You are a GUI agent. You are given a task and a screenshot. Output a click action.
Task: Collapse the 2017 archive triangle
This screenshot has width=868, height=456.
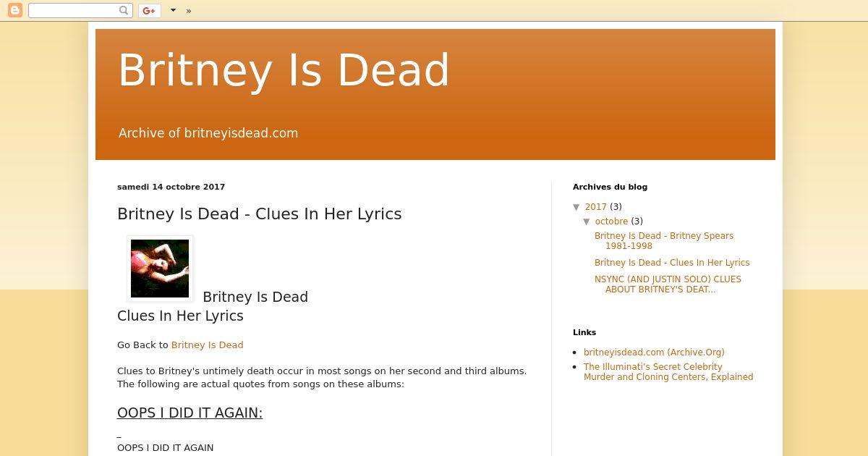577,207
